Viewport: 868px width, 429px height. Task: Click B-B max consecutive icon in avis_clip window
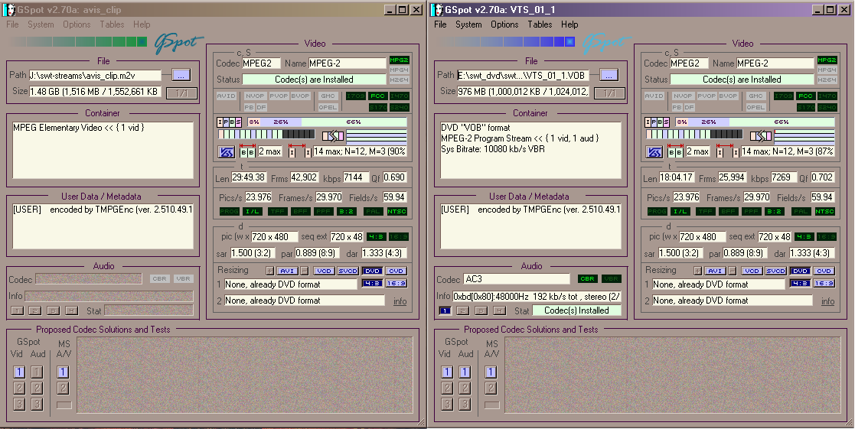tap(247, 151)
